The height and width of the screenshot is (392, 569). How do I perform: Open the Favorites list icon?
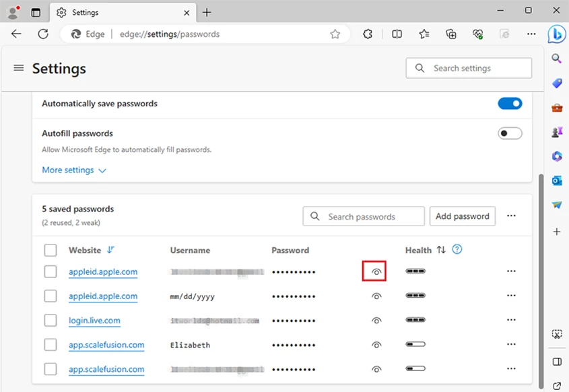(x=424, y=34)
